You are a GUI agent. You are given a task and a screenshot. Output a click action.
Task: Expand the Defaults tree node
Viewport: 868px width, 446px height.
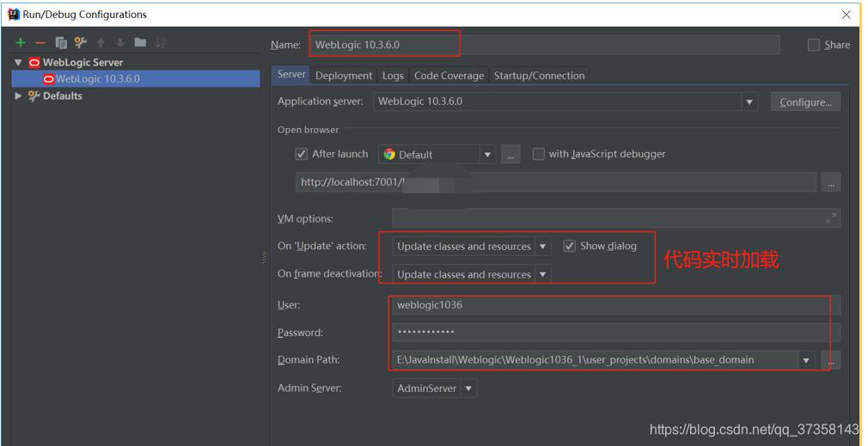(x=18, y=95)
